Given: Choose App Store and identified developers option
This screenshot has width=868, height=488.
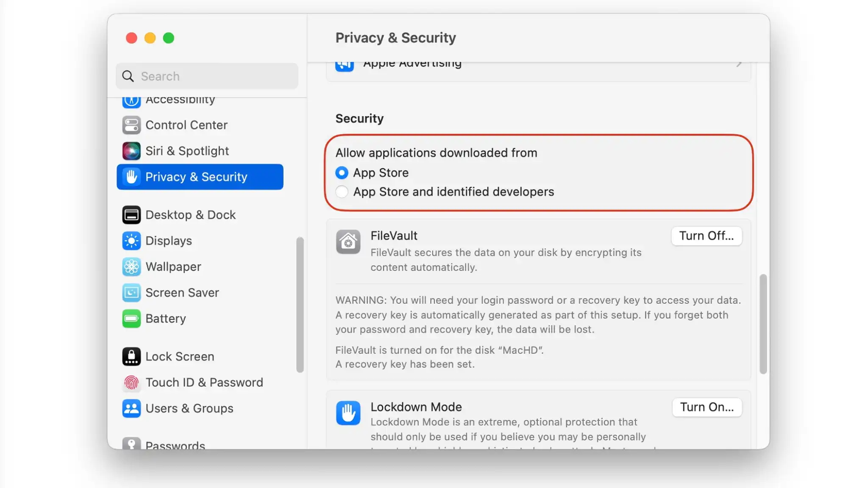Looking at the screenshot, I should coord(342,192).
